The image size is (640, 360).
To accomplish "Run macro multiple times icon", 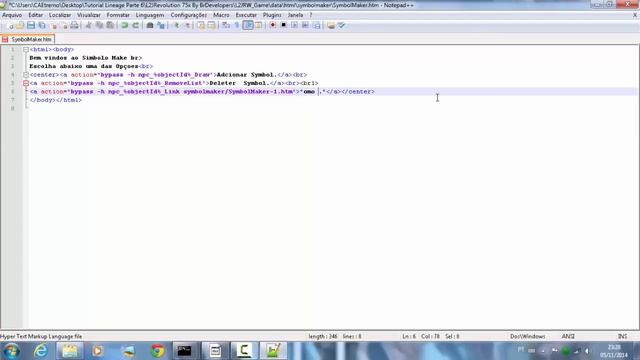I will pos(305,25).
